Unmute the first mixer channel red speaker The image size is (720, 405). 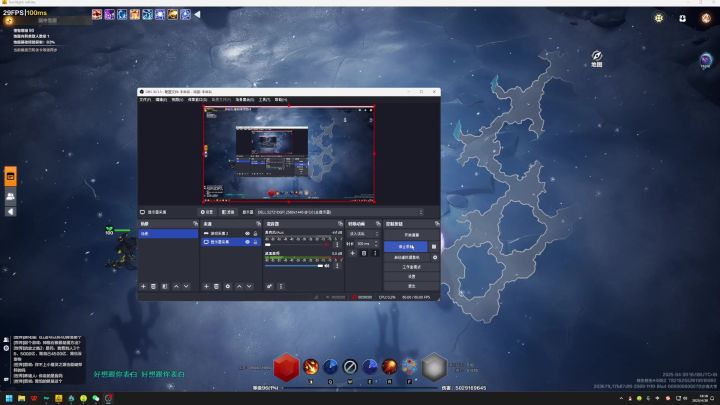pyautogui.click(x=326, y=244)
